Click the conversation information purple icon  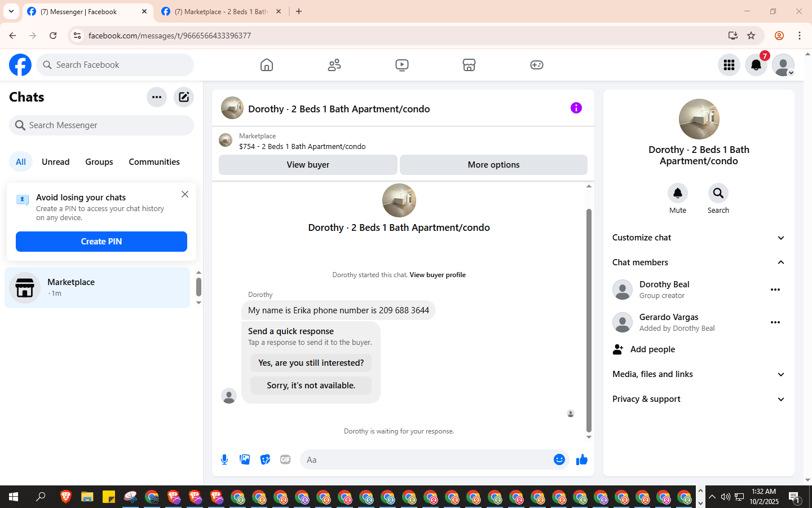(x=576, y=108)
